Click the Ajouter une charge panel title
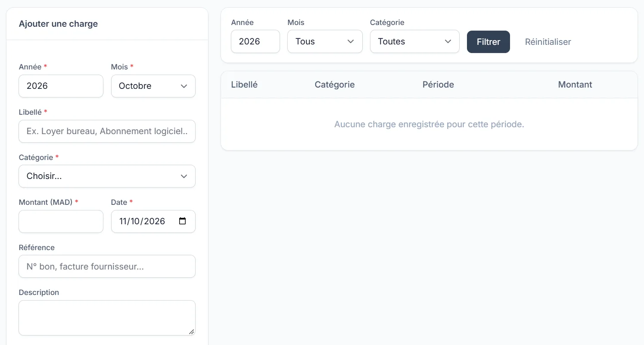Image resolution: width=644 pixels, height=345 pixels. pos(58,24)
